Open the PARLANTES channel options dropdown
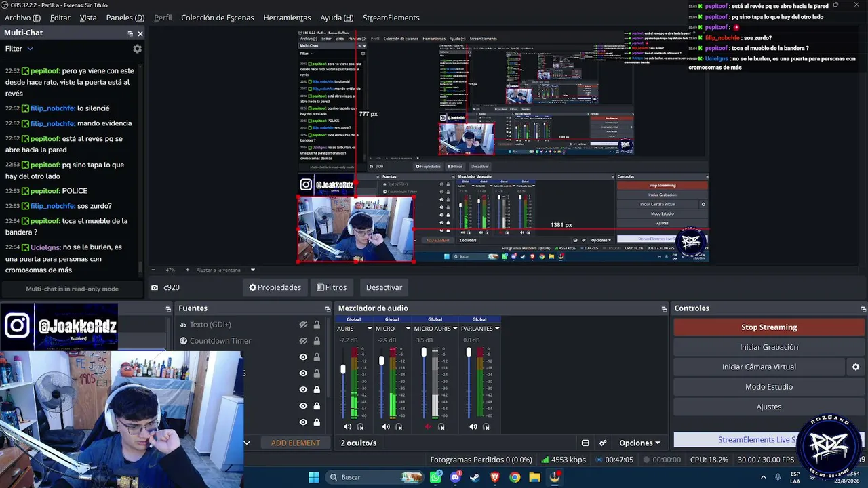The image size is (868, 488). point(497,329)
